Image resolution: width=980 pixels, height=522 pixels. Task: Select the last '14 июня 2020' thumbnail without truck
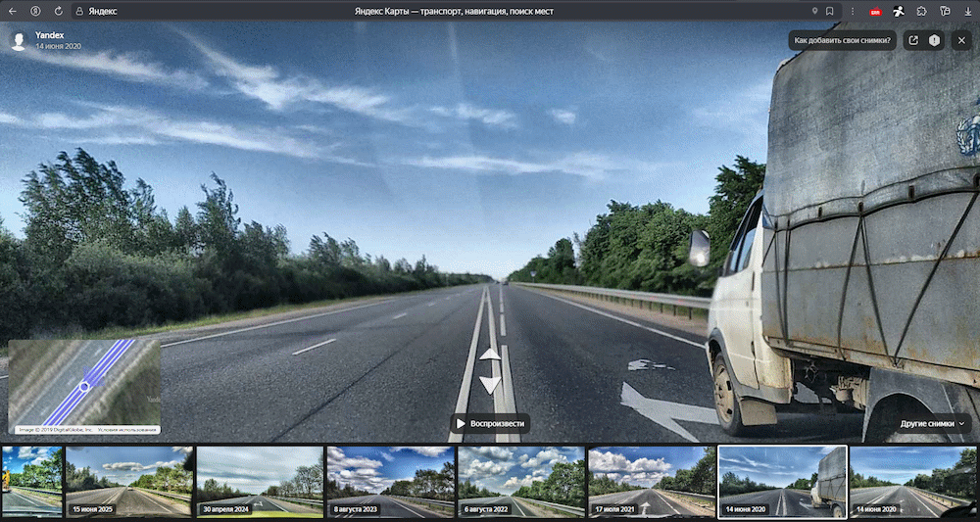click(914, 482)
